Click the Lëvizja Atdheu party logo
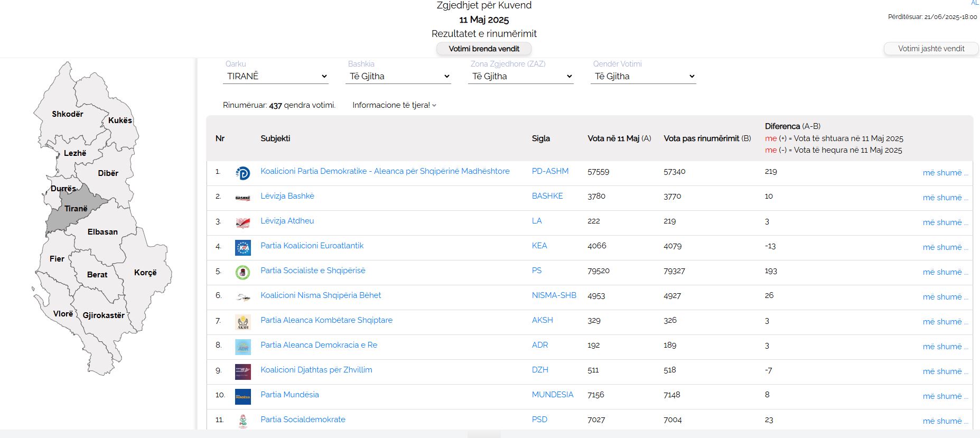Viewport: 980px width, 438px height. 242,222
